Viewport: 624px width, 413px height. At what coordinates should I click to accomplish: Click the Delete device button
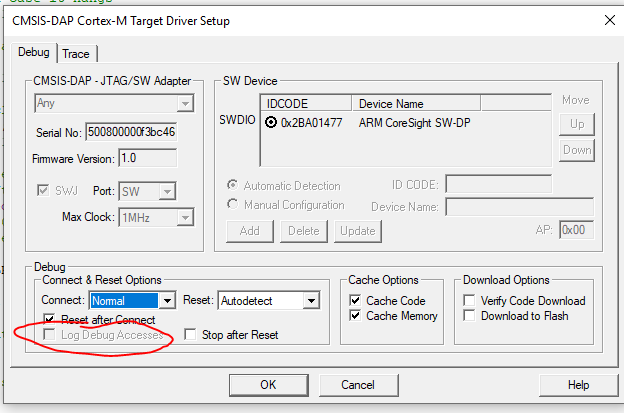pos(304,231)
